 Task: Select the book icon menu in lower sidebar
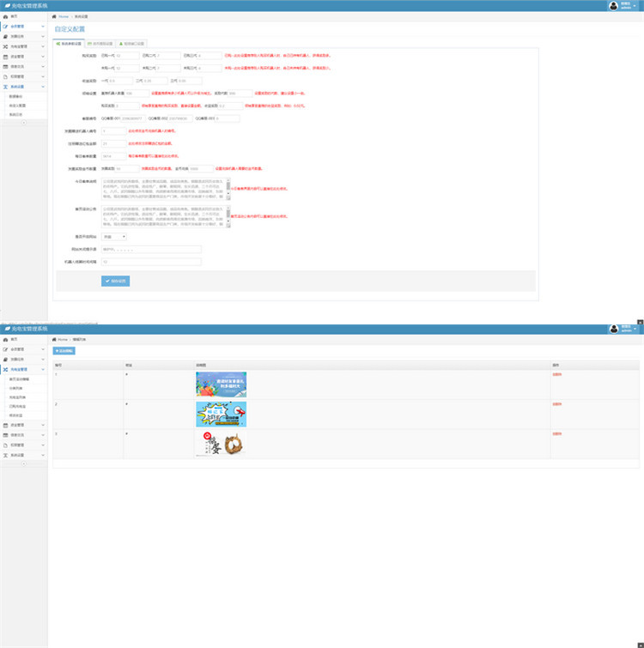[x=5, y=360]
